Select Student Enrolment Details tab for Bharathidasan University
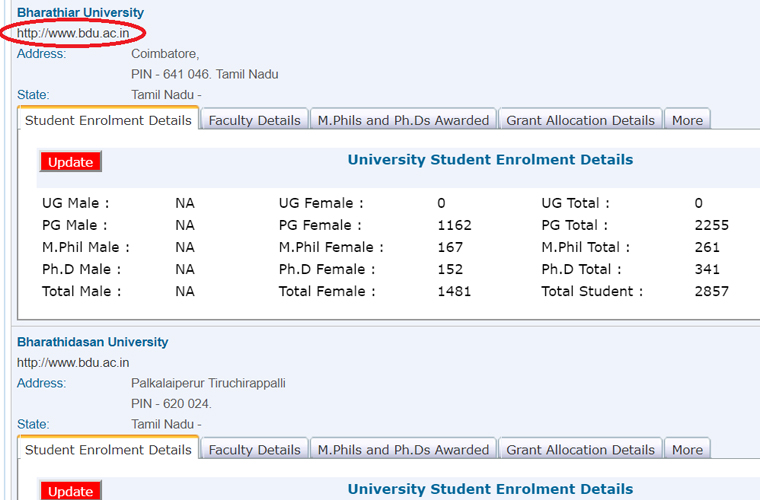This screenshot has width=760, height=500. (108, 449)
